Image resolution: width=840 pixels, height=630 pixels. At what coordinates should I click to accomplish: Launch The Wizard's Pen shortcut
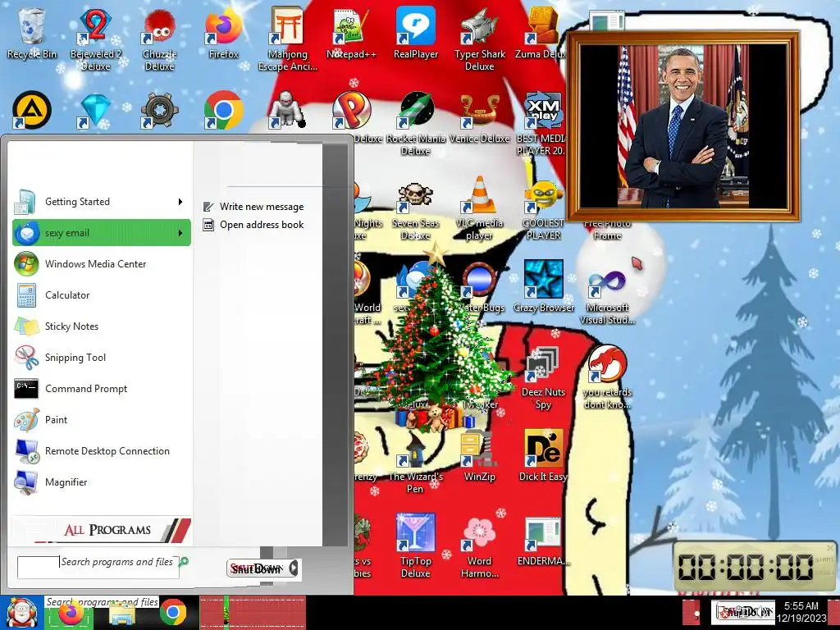(x=416, y=463)
